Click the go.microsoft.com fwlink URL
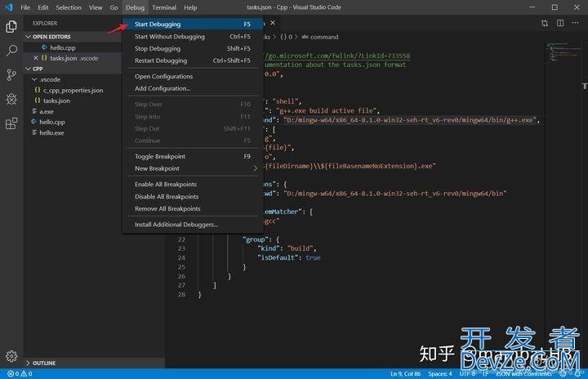Screen dimensions: 588x379 (x=336, y=56)
